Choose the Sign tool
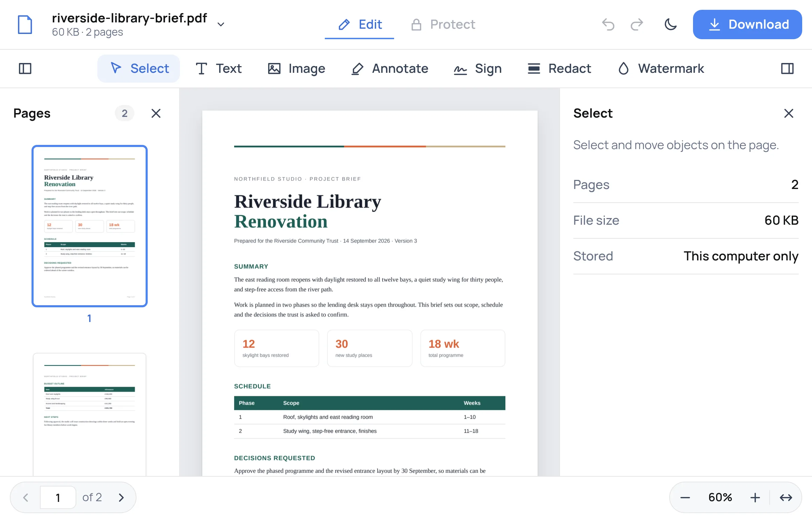 point(477,69)
